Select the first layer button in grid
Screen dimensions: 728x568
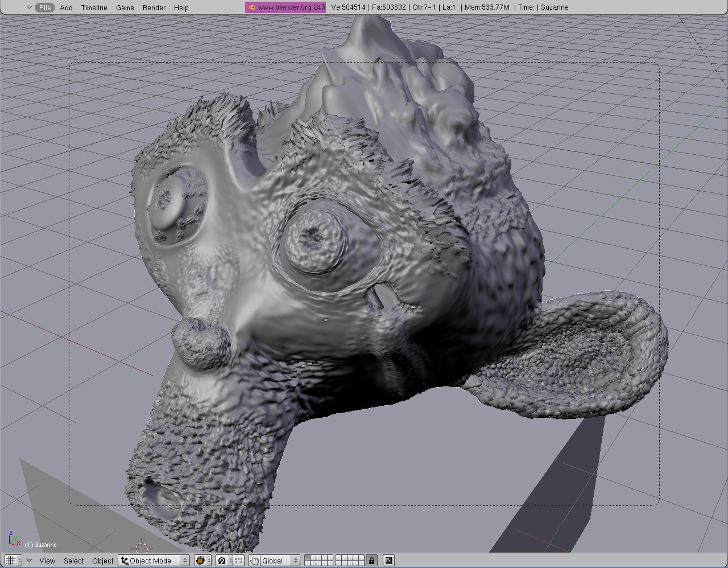tap(308, 558)
